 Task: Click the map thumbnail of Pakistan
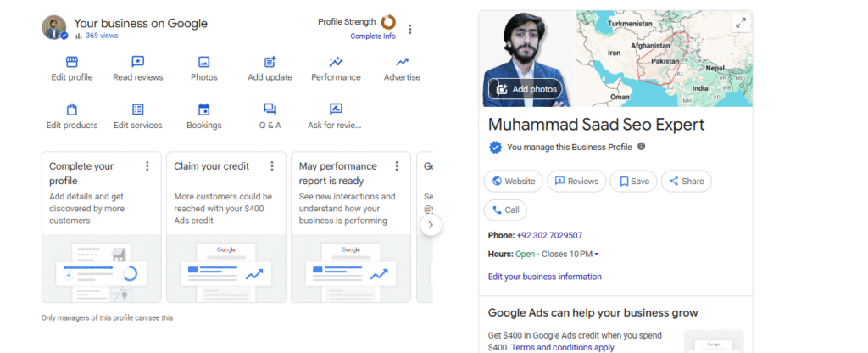pyautogui.click(x=665, y=59)
